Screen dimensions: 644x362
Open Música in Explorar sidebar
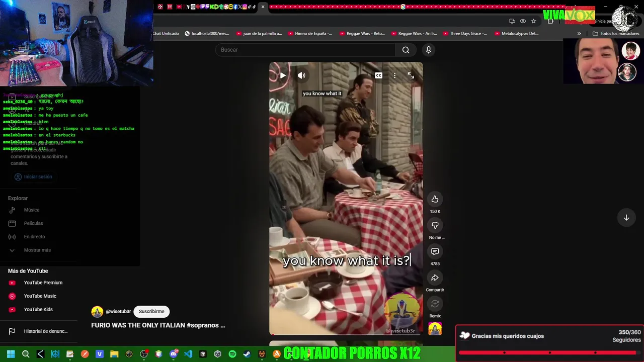click(32, 210)
